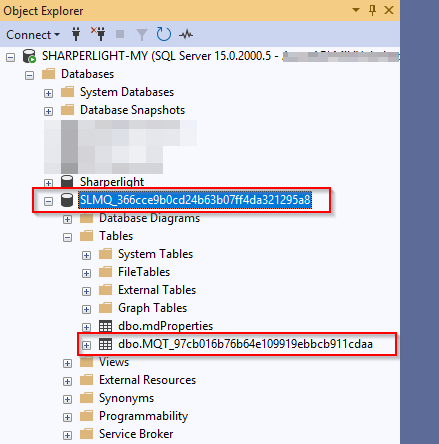Screen dimensions: 439x444
Task: Click the Filter funnel icon
Action: coord(142,35)
